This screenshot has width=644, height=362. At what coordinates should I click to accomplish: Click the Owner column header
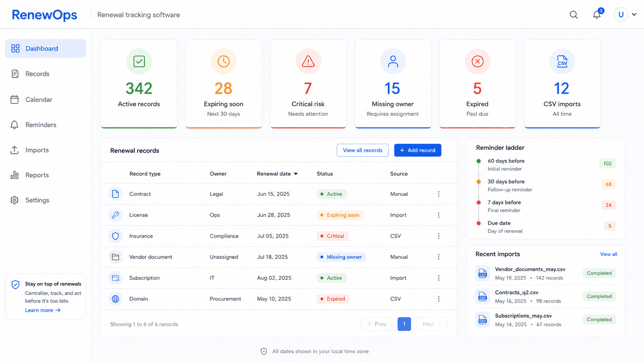click(x=218, y=174)
